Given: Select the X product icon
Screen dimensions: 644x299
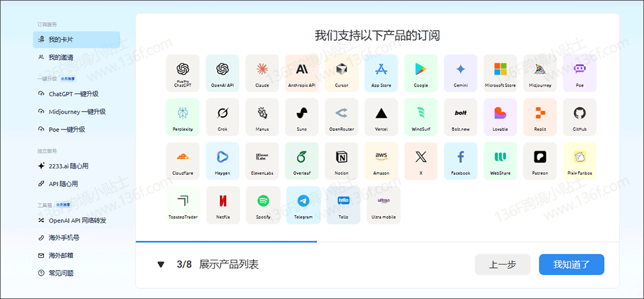Looking at the screenshot, I should tap(421, 157).
